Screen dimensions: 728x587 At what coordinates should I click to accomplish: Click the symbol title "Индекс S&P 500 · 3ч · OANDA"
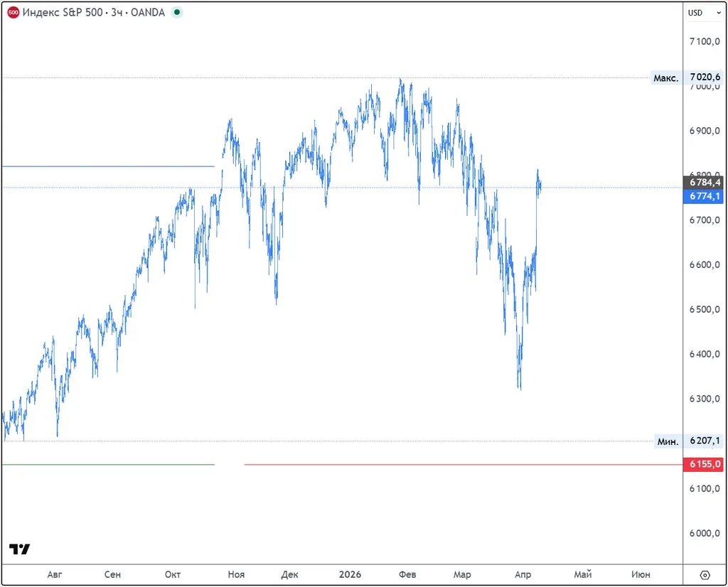click(94, 13)
